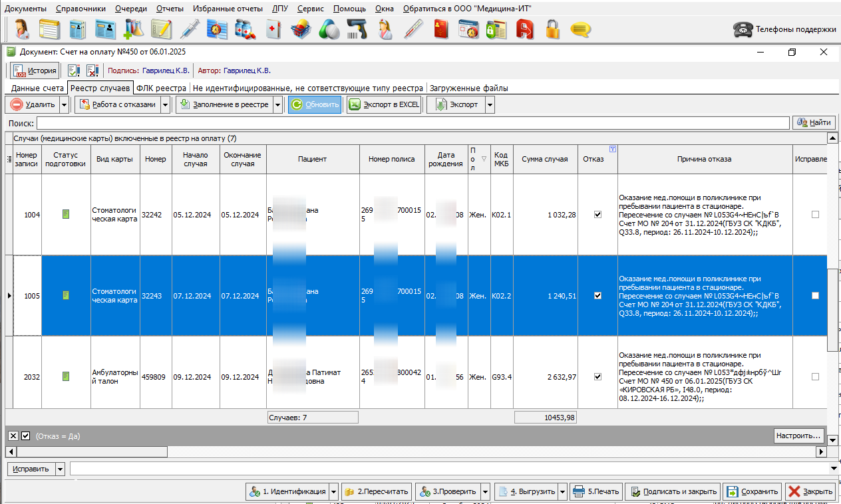Switch to the ФЛК реестра tab
The height and width of the screenshot is (504, 841).
click(x=162, y=88)
